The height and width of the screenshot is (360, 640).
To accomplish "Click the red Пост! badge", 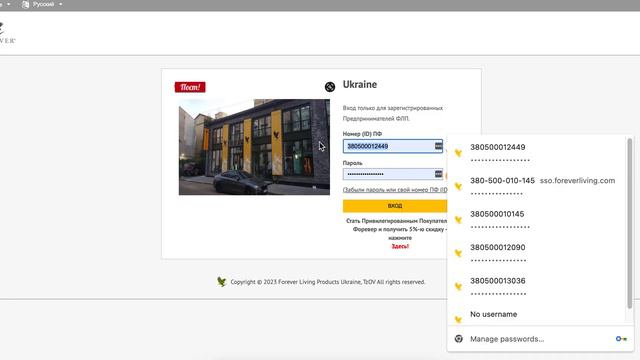I will [x=190, y=87].
